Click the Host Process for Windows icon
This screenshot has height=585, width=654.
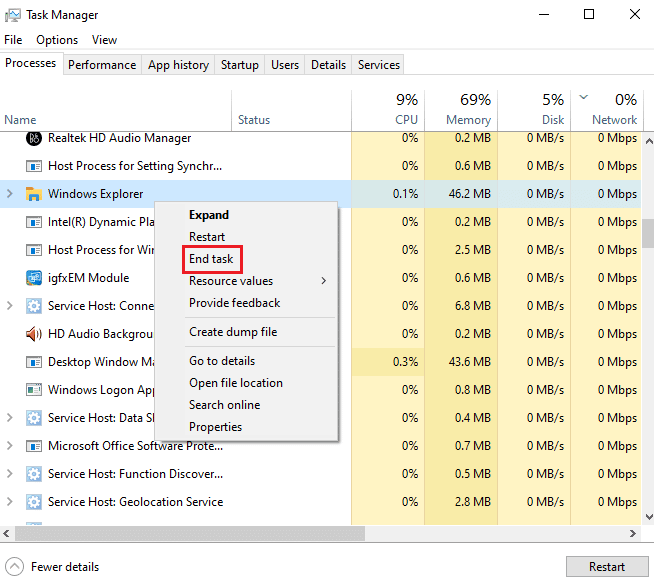click(34, 250)
